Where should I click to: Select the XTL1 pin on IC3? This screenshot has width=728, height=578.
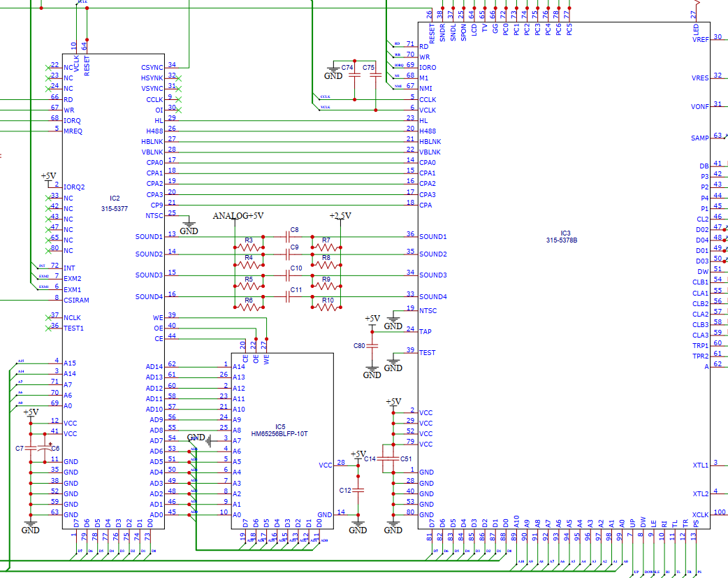(x=700, y=465)
